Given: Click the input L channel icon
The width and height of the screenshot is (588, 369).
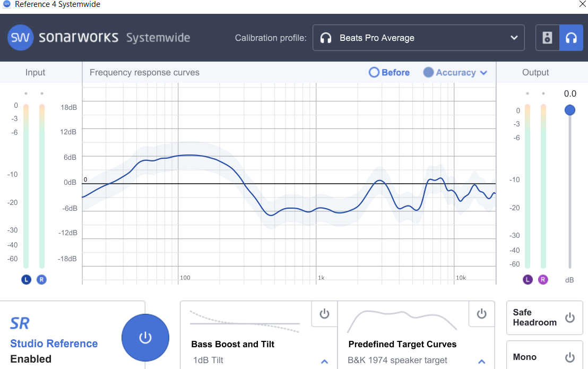Looking at the screenshot, I should 26,279.
